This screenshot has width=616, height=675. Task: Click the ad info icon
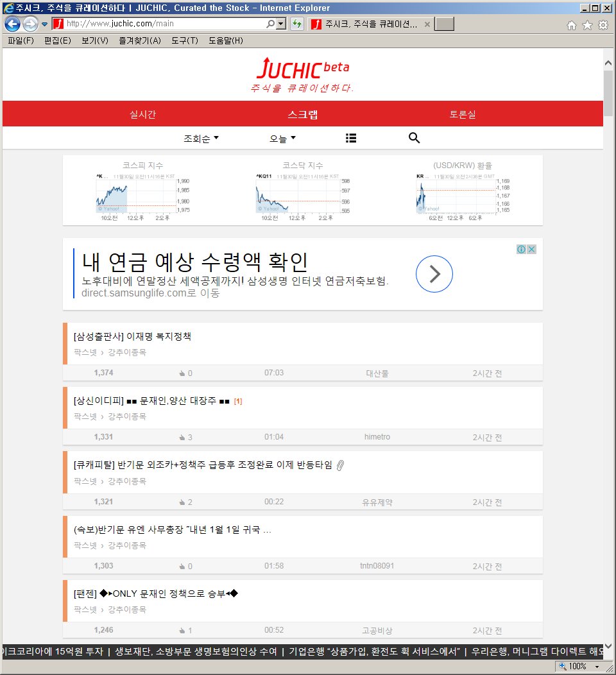[521, 249]
